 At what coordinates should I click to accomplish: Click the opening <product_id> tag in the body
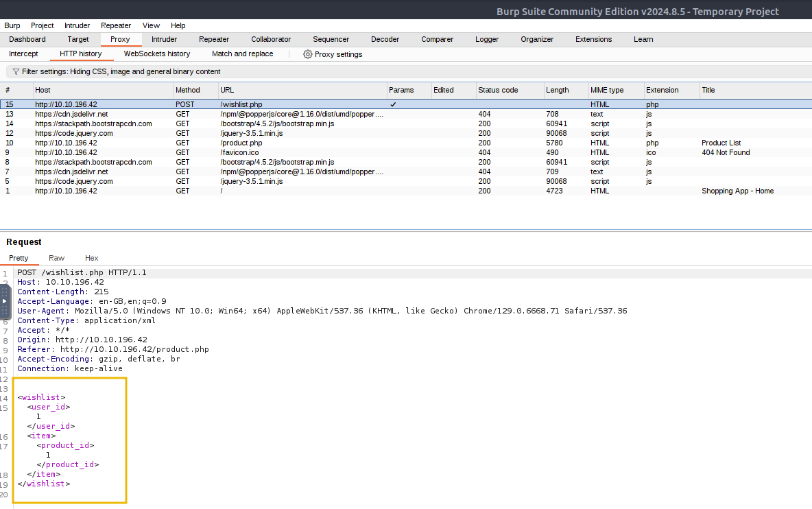65,445
